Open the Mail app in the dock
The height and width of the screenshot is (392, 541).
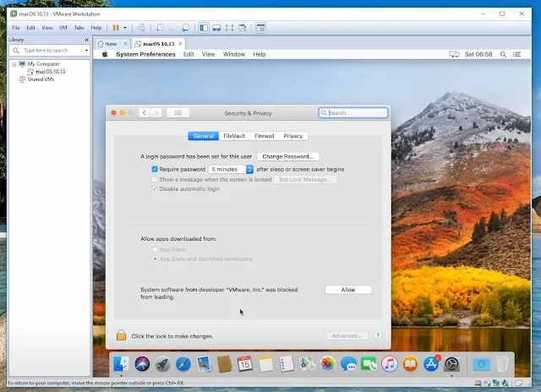click(204, 364)
